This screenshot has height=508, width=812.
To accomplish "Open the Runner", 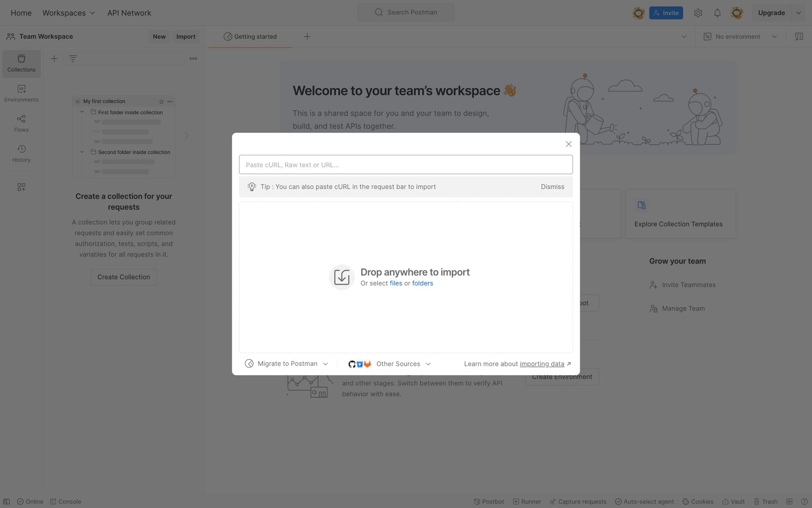I will pos(527,502).
